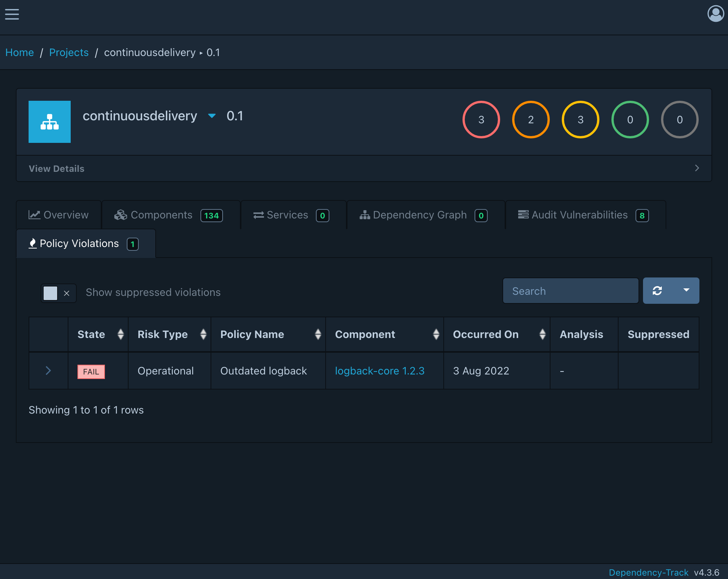Sort by Policy Name column
This screenshot has width=728, height=579.
268,334
